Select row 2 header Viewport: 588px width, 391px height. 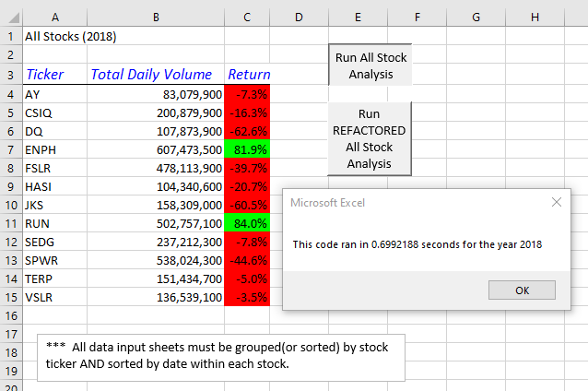pyautogui.click(x=11, y=54)
